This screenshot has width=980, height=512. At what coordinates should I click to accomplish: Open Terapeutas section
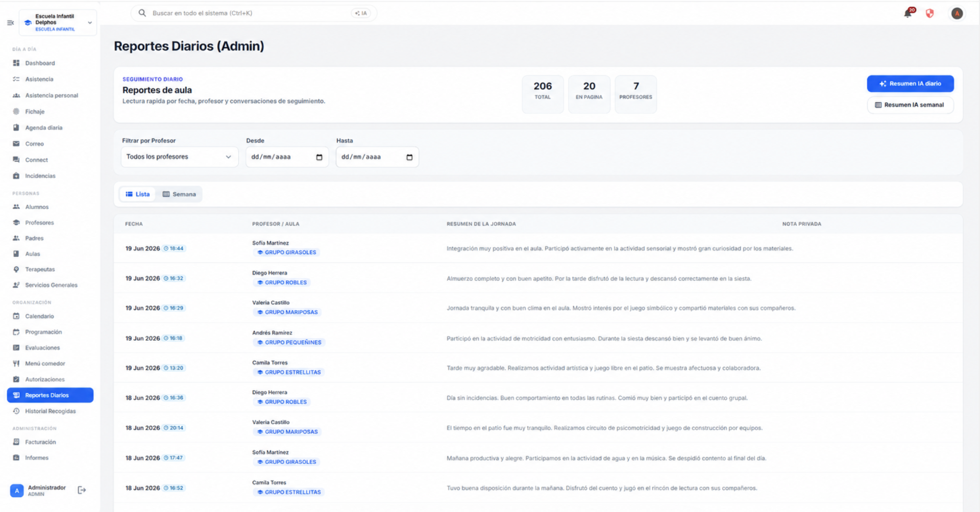tap(50, 269)
